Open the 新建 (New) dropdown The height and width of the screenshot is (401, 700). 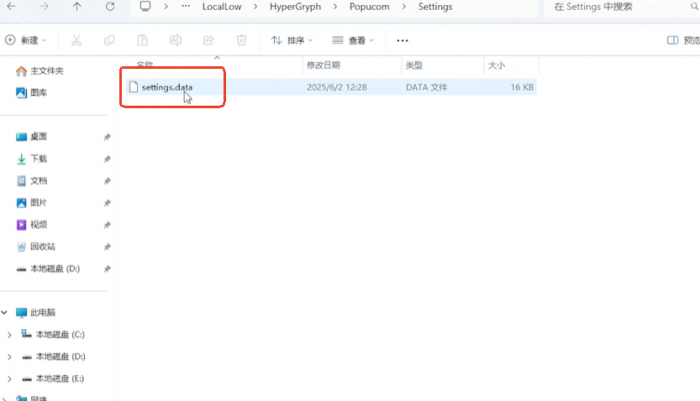coord(27,41)
